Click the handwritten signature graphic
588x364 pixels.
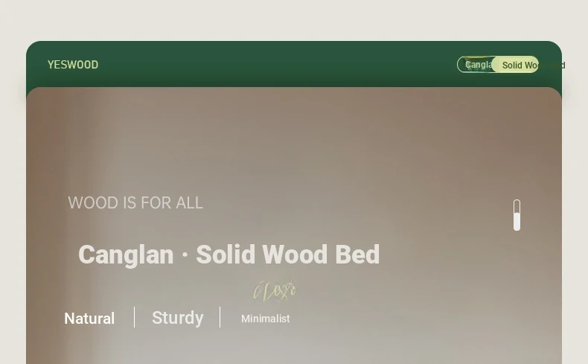click(275, 291)
